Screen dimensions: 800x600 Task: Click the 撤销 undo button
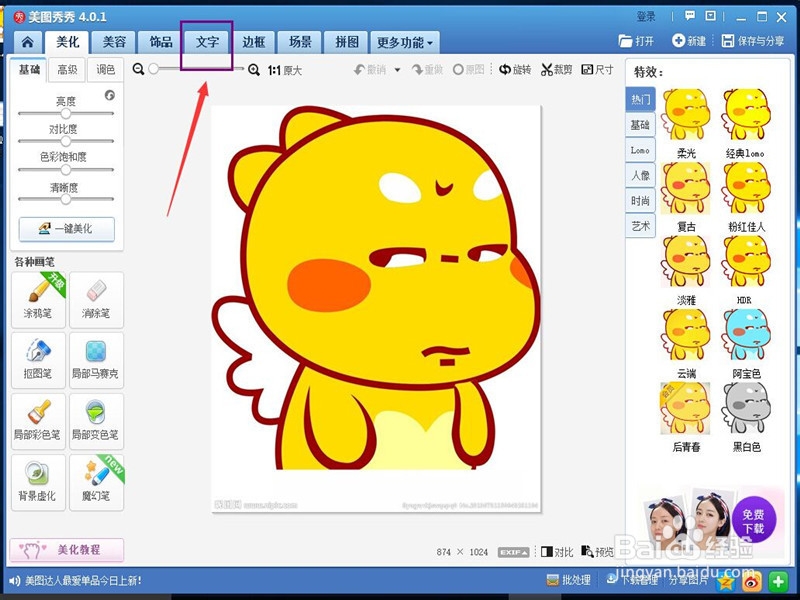point(370,69)
